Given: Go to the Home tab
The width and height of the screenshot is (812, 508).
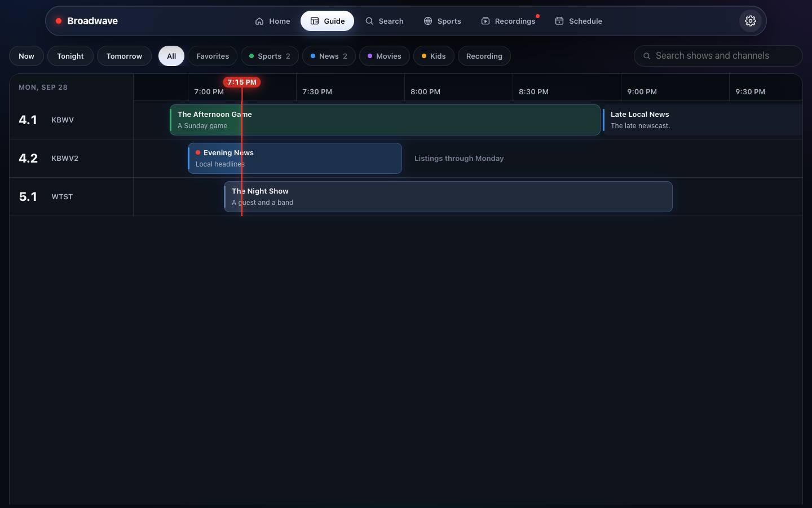Looking at the screenshot, I should point(272,21).
